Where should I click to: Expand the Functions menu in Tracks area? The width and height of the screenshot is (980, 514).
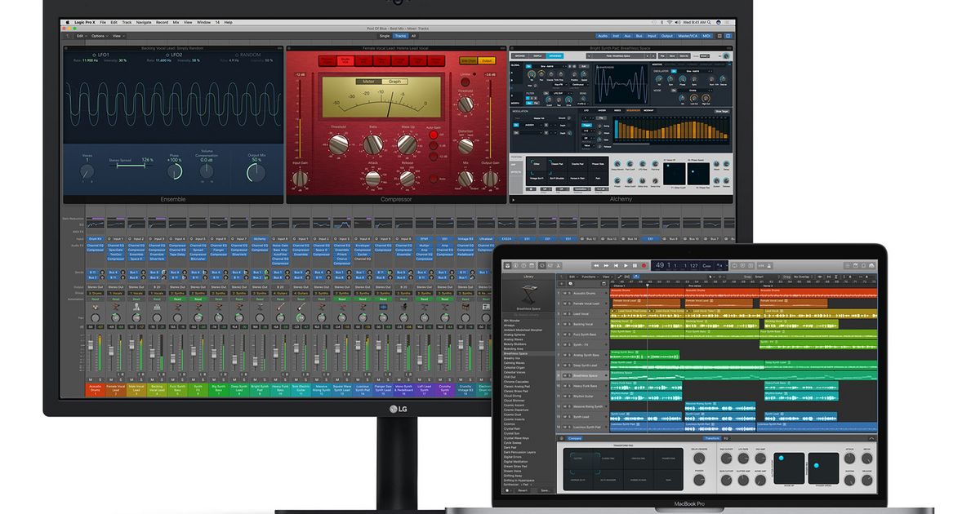(588, 277)
